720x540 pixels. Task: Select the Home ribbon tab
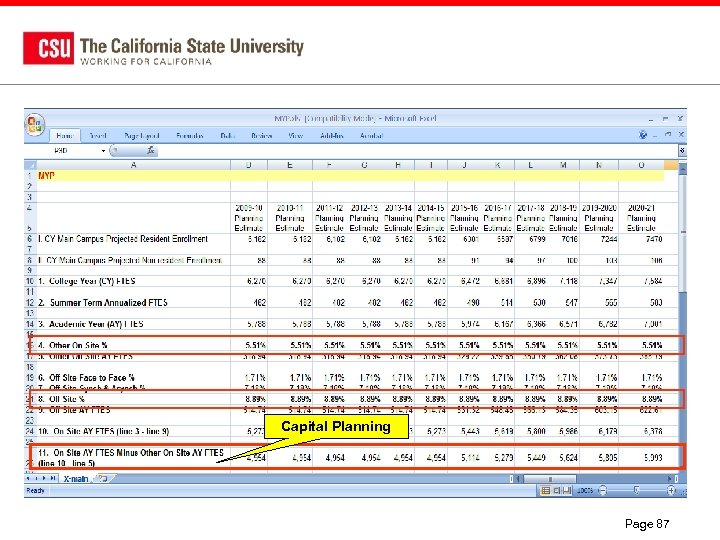tap(64, 135)
